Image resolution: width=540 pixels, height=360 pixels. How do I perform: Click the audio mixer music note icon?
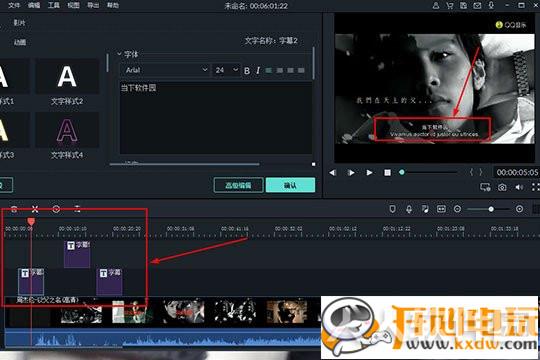[x=425, y=209]
